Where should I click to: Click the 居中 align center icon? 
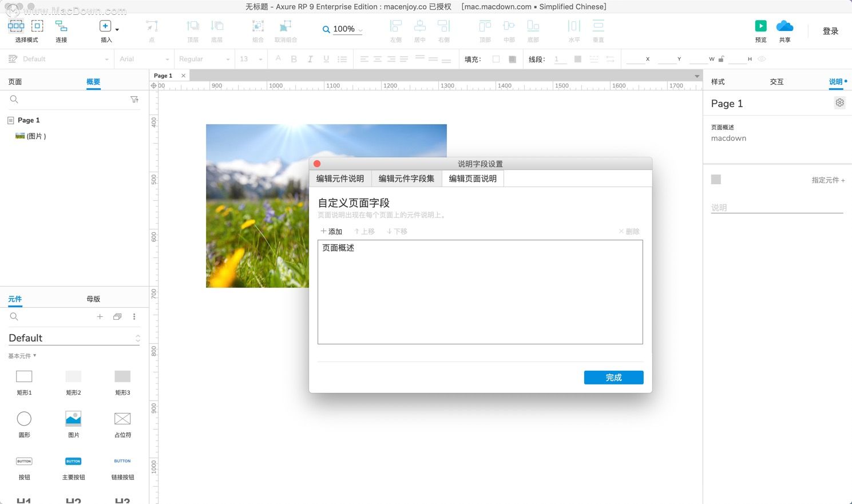coord(420,26)
